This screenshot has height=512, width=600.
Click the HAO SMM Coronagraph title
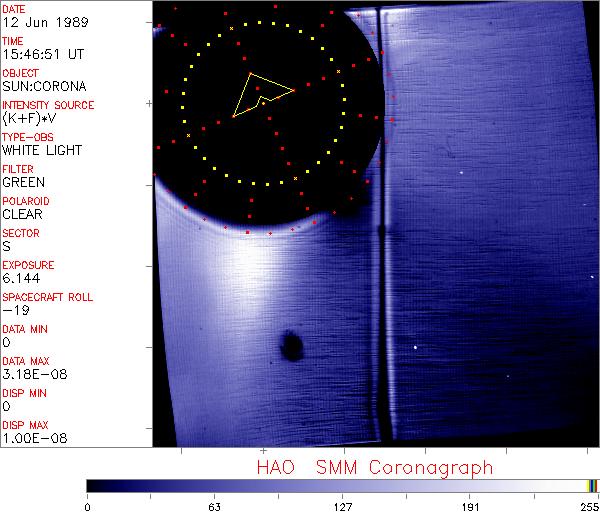(374, 467)
